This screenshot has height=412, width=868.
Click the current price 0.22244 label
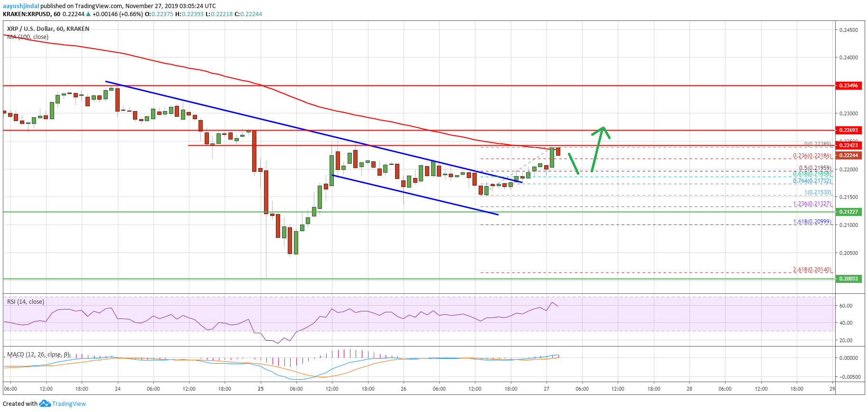pos(849,155)
